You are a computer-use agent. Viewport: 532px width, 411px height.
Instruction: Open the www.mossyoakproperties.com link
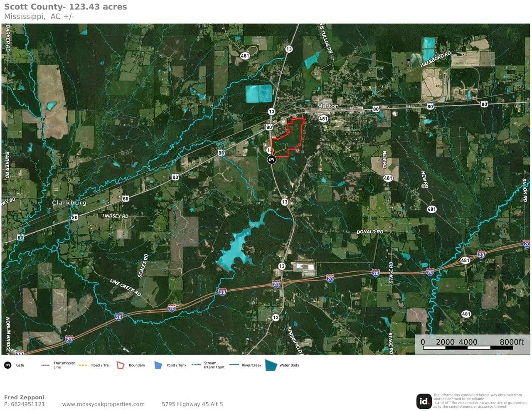(103, 404)
